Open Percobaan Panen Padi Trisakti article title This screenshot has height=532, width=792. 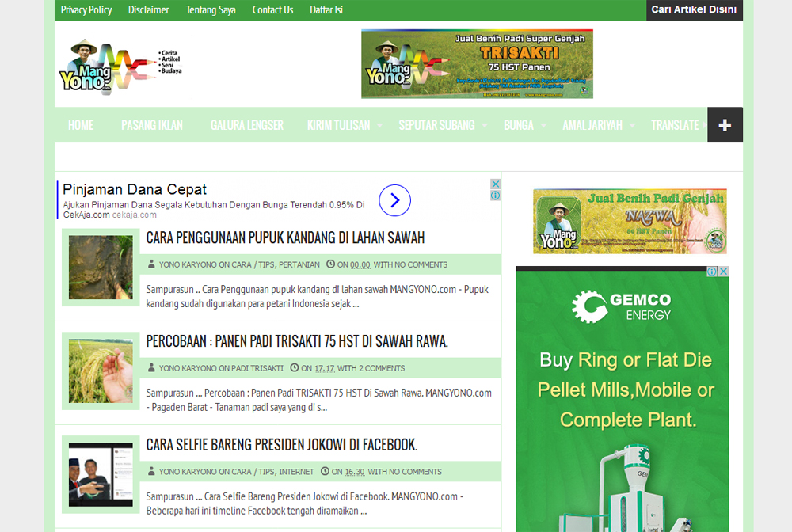(297, 341)
